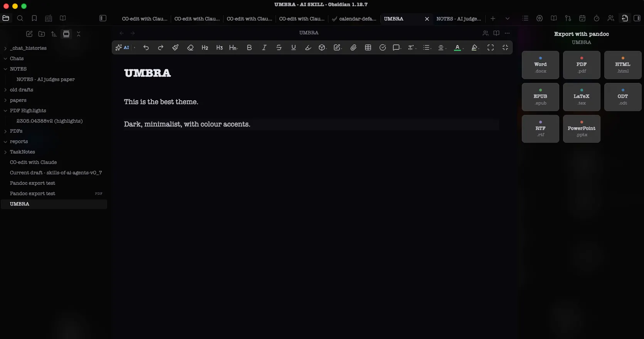
Task: Export note as HTML
Action: click(x=623, y=65)
